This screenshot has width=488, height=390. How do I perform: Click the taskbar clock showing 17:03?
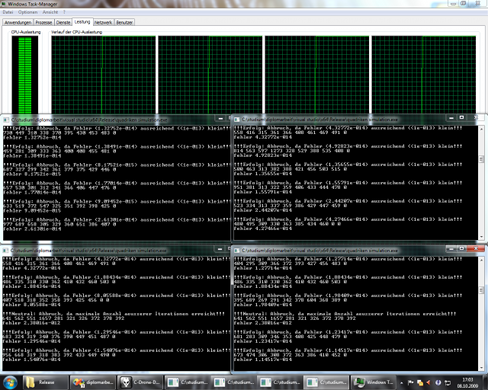point(468,383)
